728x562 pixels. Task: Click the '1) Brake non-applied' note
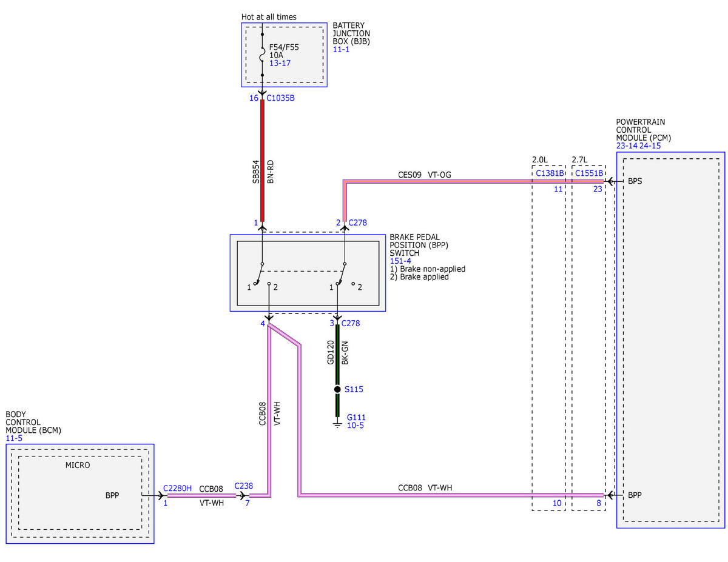point(428,269)
